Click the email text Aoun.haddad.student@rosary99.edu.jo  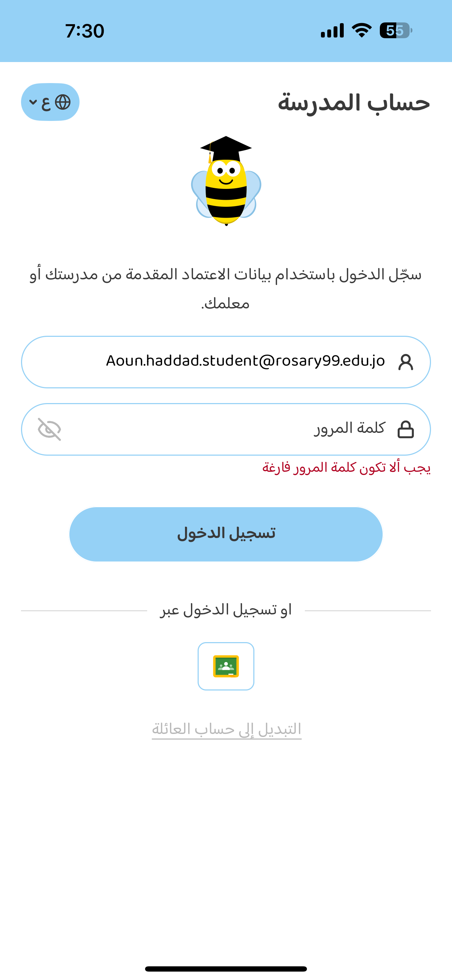(245, 361)
